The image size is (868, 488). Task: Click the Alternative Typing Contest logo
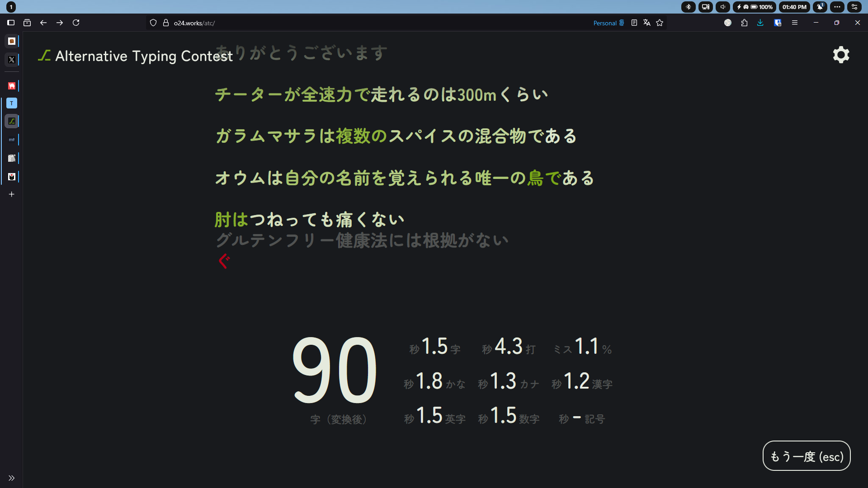pyautogui.click(x=135, y=56)
